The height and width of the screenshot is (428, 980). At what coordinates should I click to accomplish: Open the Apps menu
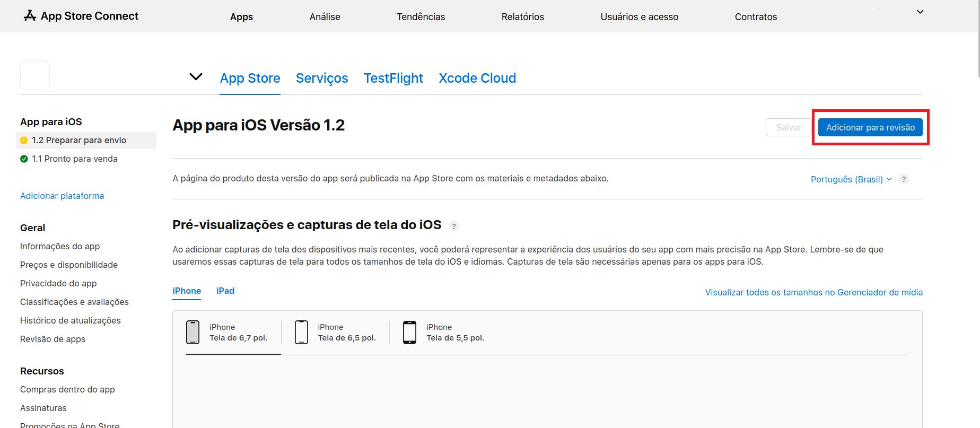pyautogui.click(x=241, y=17)
